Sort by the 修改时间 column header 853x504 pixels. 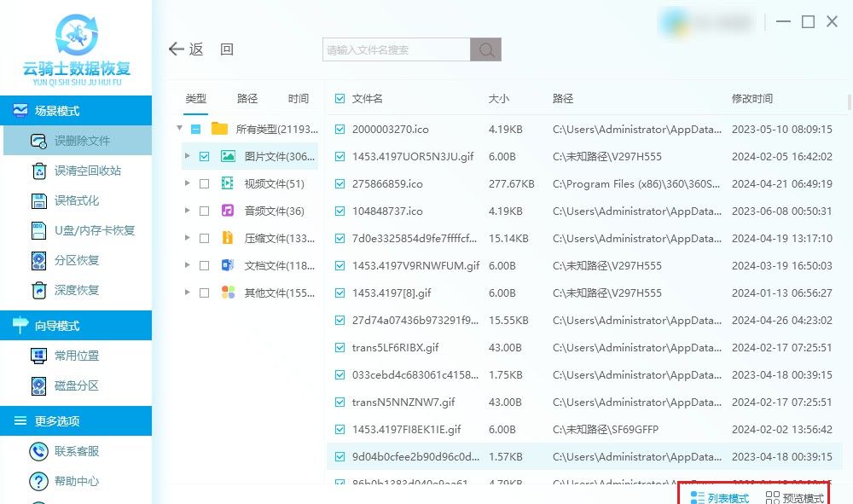[x=752, y=98]
